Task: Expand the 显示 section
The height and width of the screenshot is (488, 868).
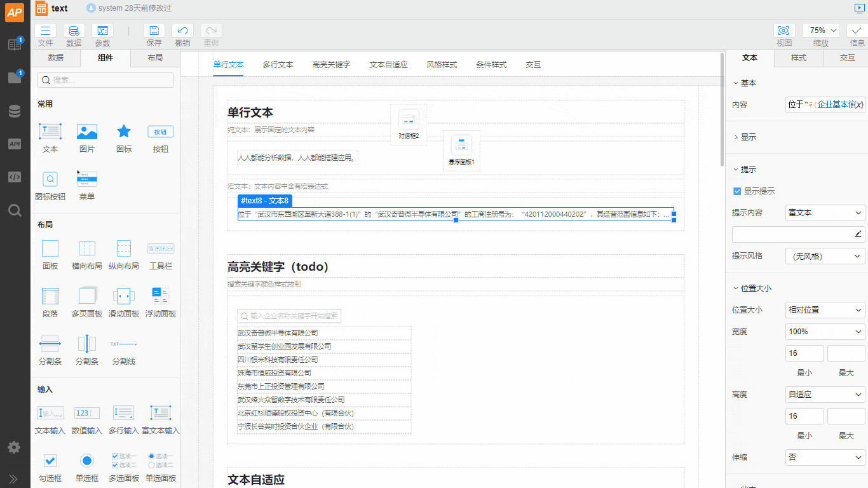Action: 748,137
